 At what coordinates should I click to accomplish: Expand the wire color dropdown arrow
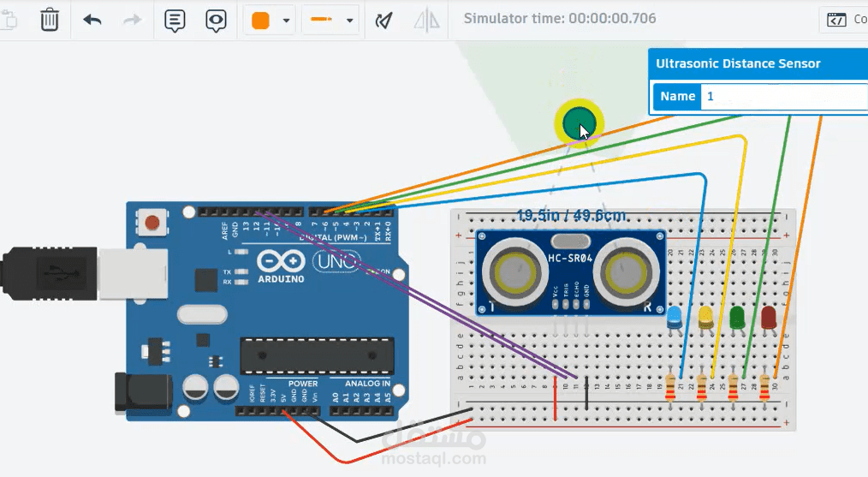(286, 21)
